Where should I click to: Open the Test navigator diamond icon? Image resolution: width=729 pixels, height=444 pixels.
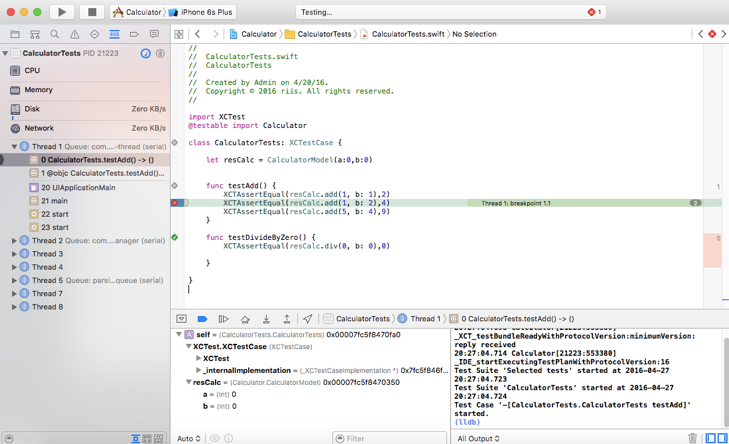coord(94,34)
